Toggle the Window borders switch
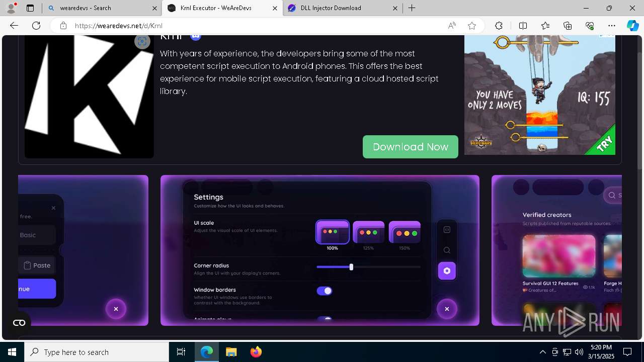644x362 pixels. tap(325, 291)
